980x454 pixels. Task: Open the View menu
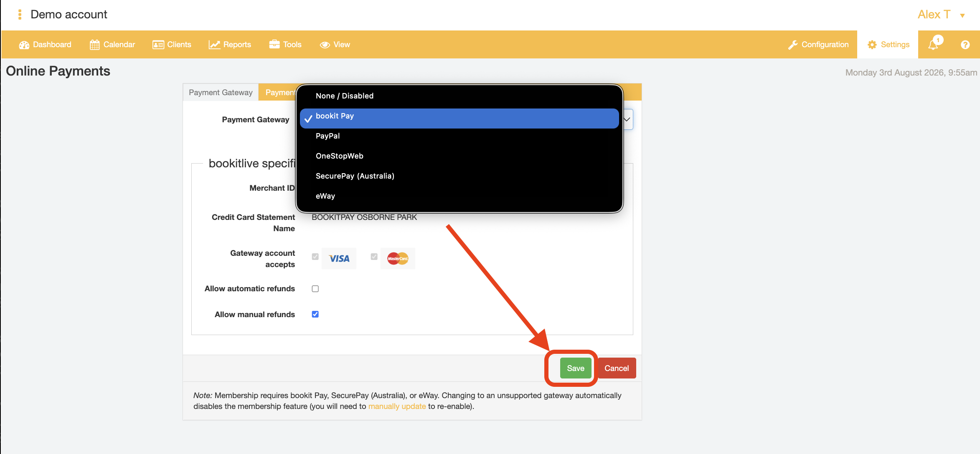pyautogui.click(x=335, y=45)
